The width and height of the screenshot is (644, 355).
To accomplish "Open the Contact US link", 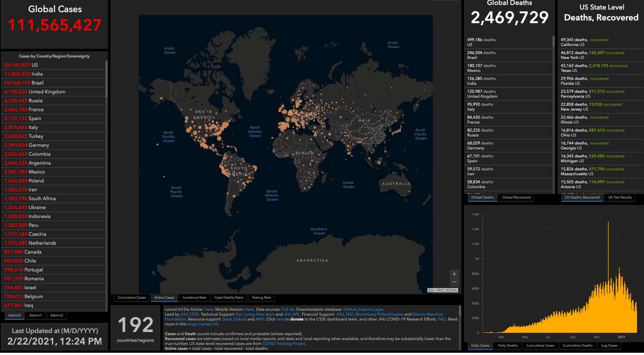I will click(x=208, y=324).
